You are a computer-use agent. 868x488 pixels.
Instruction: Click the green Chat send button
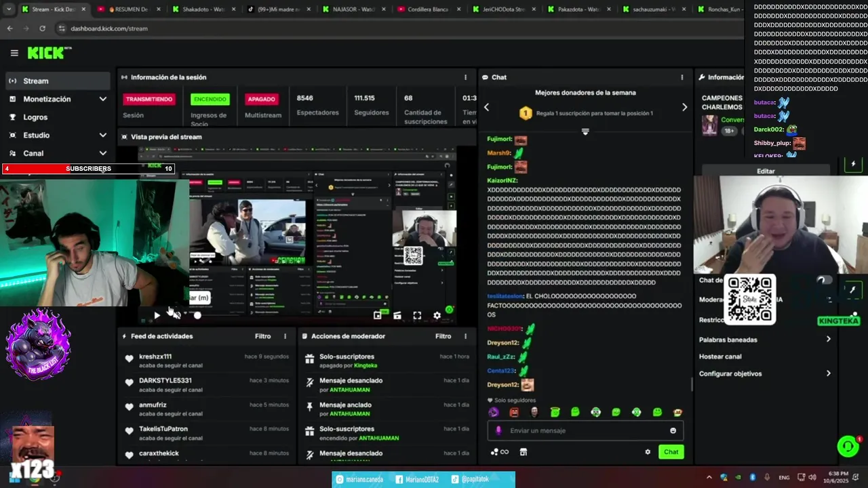pyautogui.click(x=671, y=452)
